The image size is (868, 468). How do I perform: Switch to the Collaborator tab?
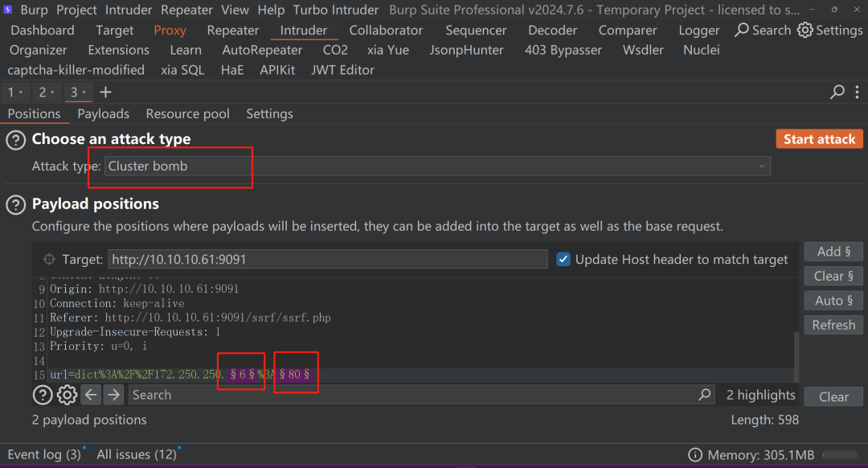tap(386, 31)
